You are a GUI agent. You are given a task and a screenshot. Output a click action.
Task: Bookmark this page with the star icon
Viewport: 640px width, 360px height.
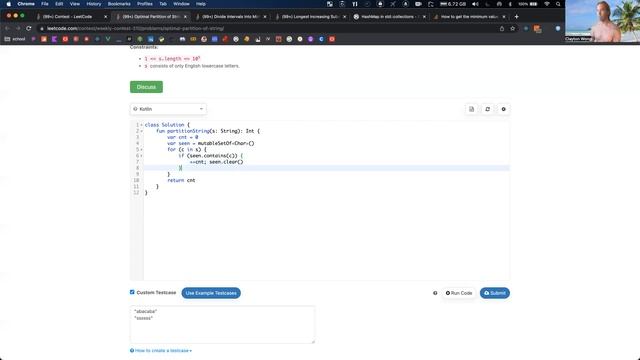point(513,29)
